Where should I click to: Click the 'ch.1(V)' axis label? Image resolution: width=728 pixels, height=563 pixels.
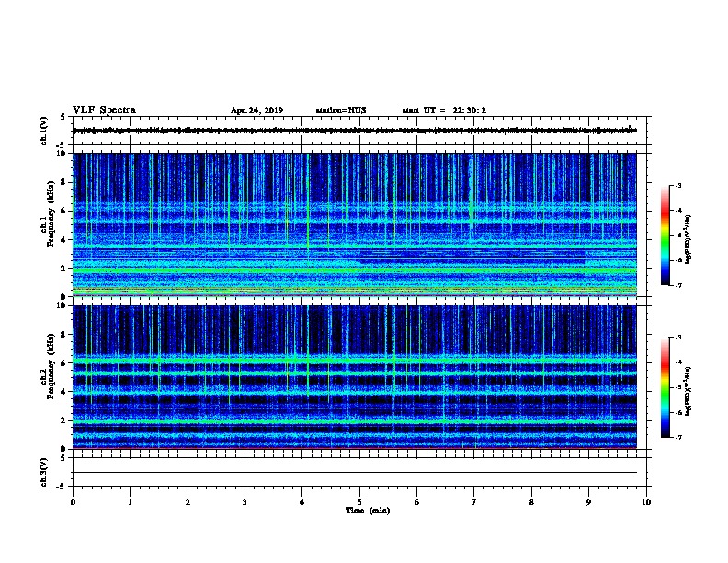[x=44, y=131]
